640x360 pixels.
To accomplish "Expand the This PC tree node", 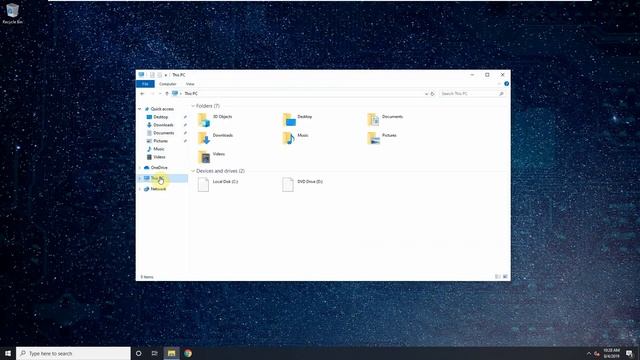I will coord(140,178).
